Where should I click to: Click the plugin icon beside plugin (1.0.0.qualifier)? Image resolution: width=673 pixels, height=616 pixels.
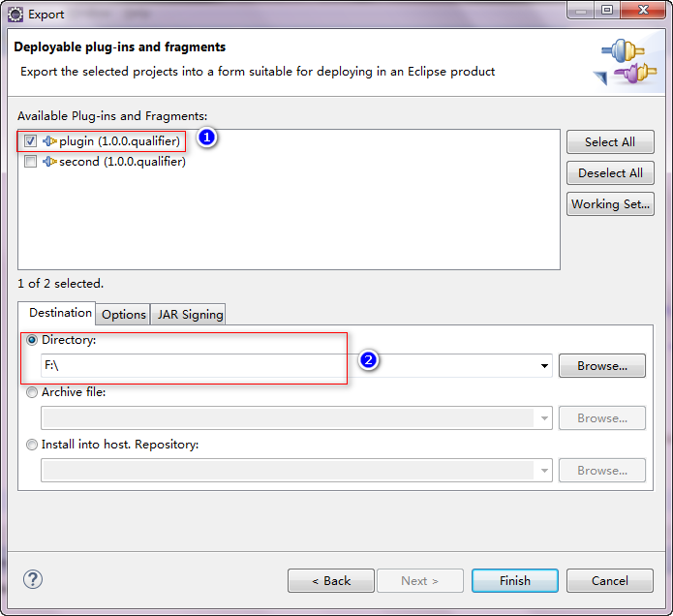49,141
